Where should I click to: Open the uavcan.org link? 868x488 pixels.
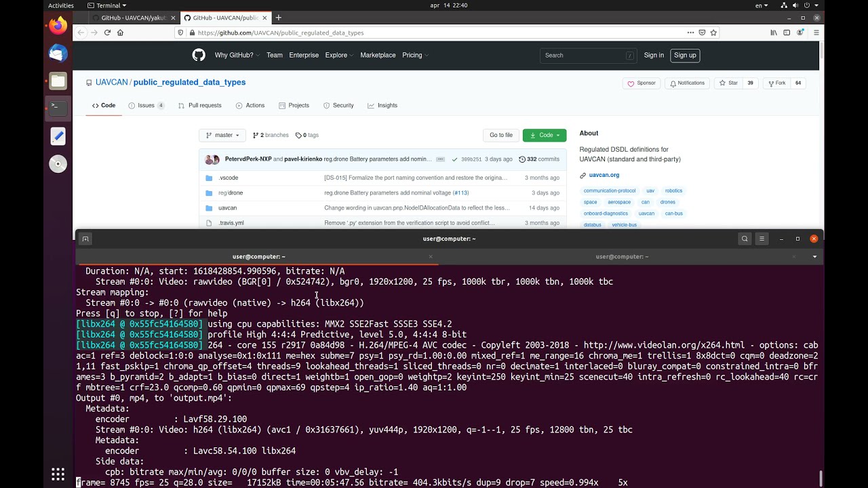click(x=604, y=175)
